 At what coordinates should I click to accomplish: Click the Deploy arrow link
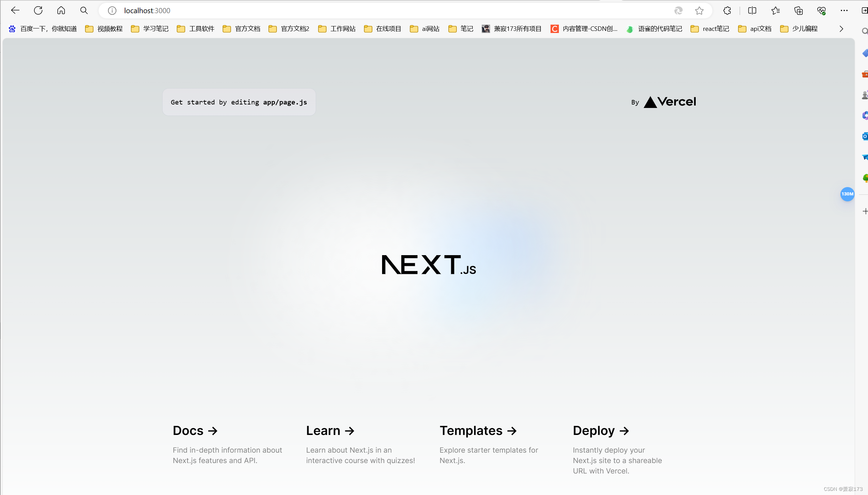pyautogui.click(x=600, y=430)
